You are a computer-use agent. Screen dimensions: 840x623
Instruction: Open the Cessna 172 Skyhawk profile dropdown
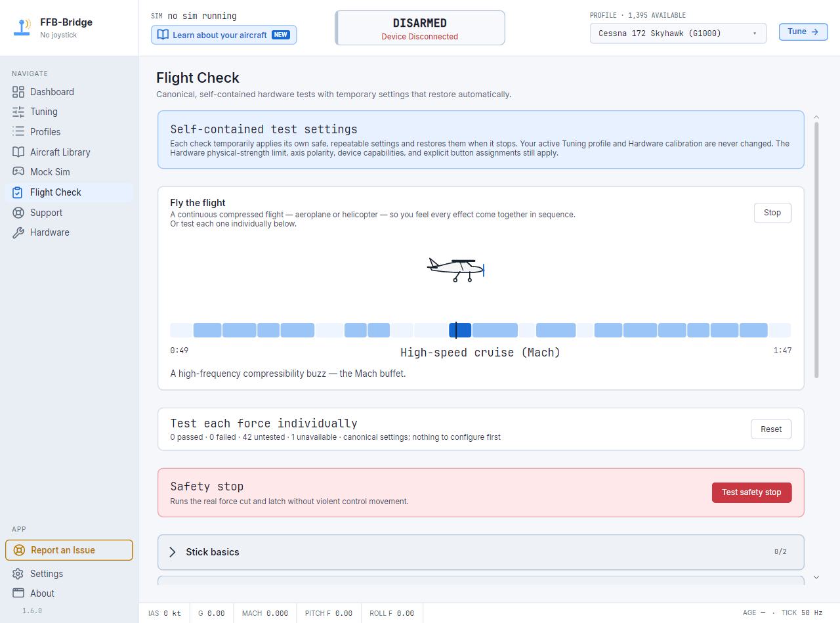point(678,33)
